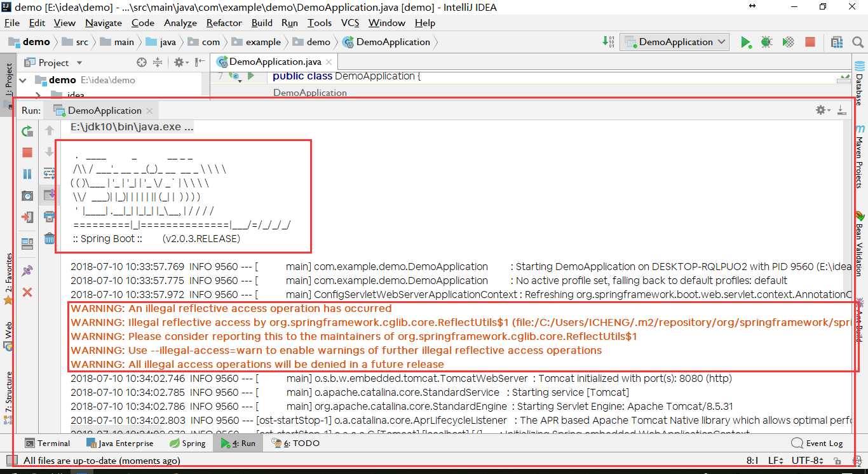
Task: Toggle soft-wrap in console
Action: pyautogui.click(x=49, y=173)
